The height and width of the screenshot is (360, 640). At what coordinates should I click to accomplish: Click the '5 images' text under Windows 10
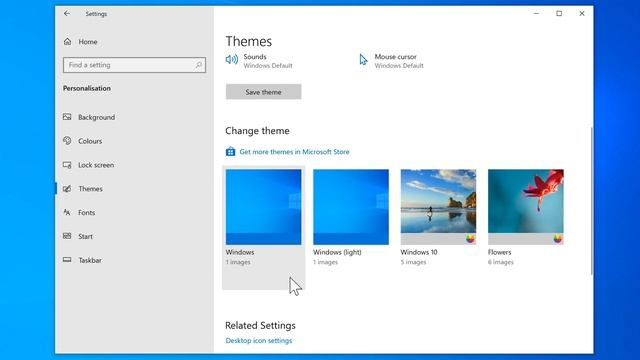413,262
